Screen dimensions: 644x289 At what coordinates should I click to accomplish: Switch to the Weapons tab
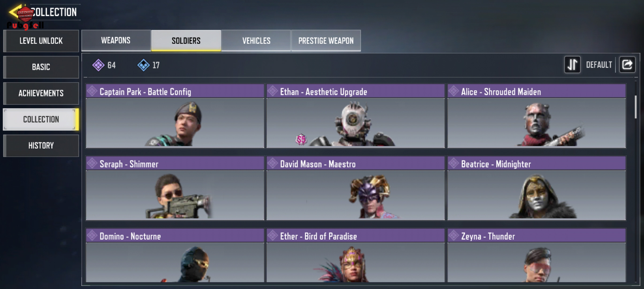[116, 40]
